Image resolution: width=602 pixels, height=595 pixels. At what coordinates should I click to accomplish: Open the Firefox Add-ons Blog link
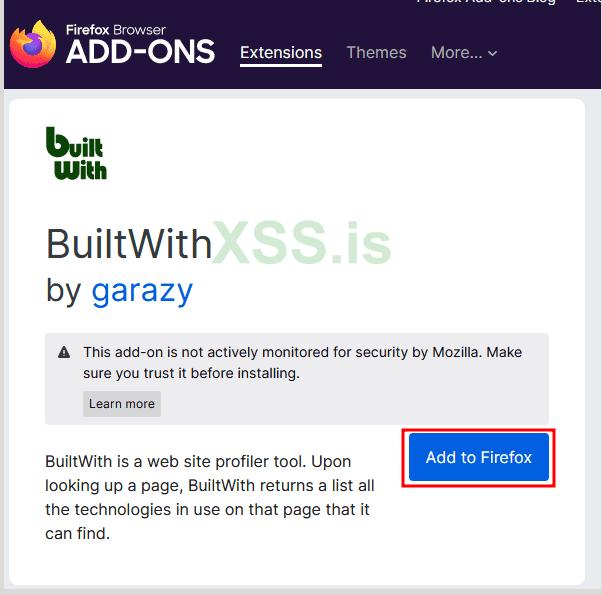[x=486, y=2]
